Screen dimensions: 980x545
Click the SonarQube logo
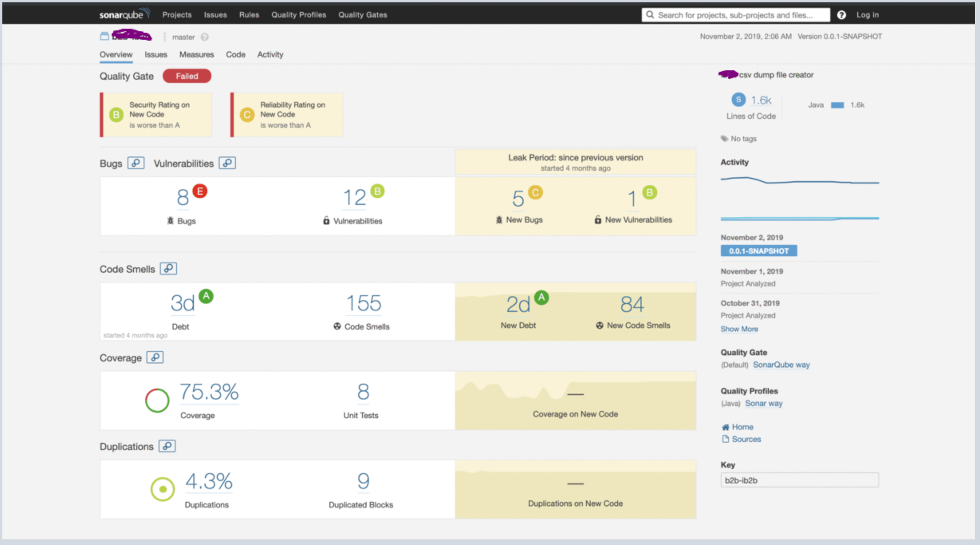point(124,14)
